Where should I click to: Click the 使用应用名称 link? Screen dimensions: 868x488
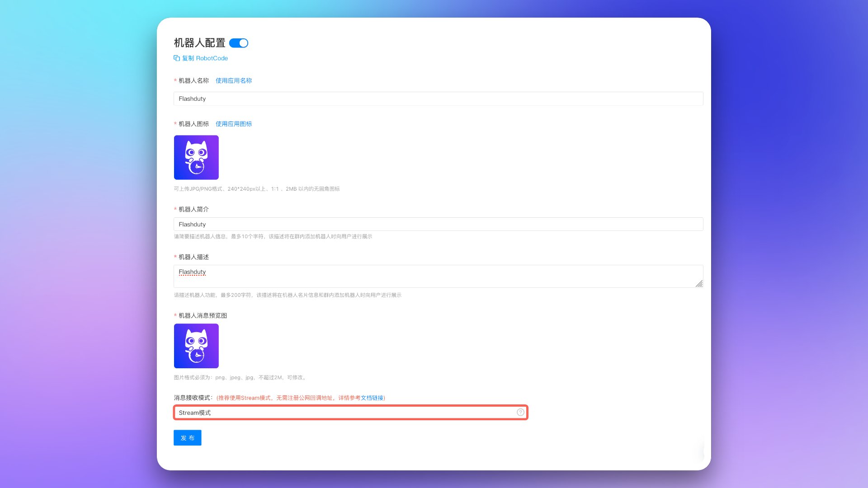[x=234, y=80]
